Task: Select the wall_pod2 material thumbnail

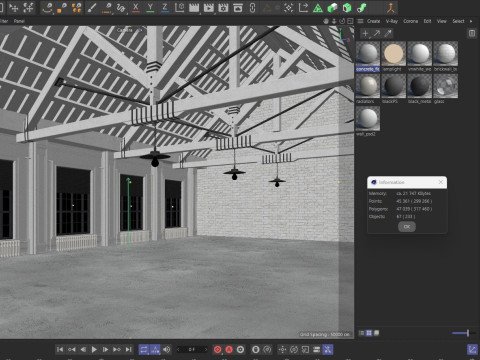Action: click(x=368, y=118)
